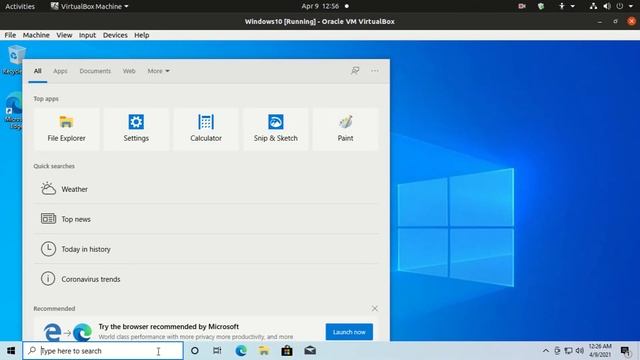
Task: Expand the More dropdown in search
Action: (158, 71)
